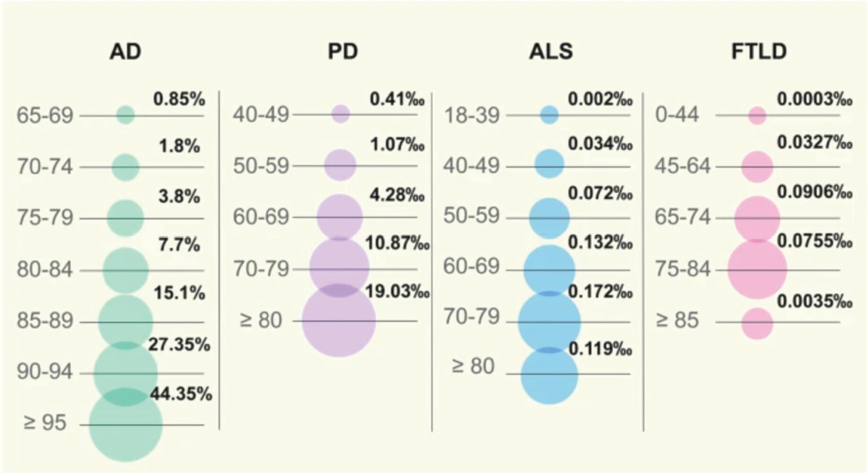Select the blue ALS bubble for 70-79

coord(549,322)
